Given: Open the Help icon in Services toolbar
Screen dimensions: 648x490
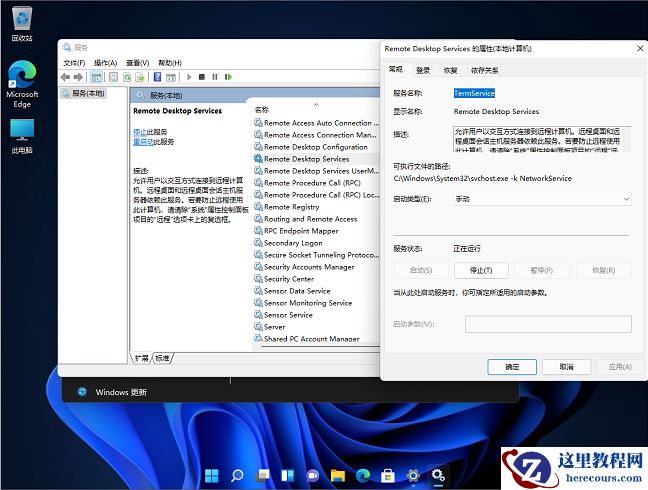Looking at the screenshot, I should click(157, 77).
